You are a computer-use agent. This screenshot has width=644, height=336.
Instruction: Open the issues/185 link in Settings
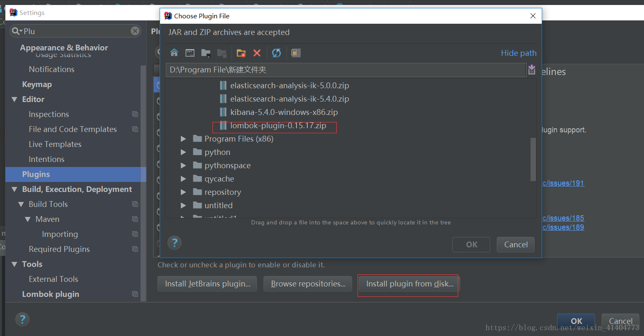point(563,218)
